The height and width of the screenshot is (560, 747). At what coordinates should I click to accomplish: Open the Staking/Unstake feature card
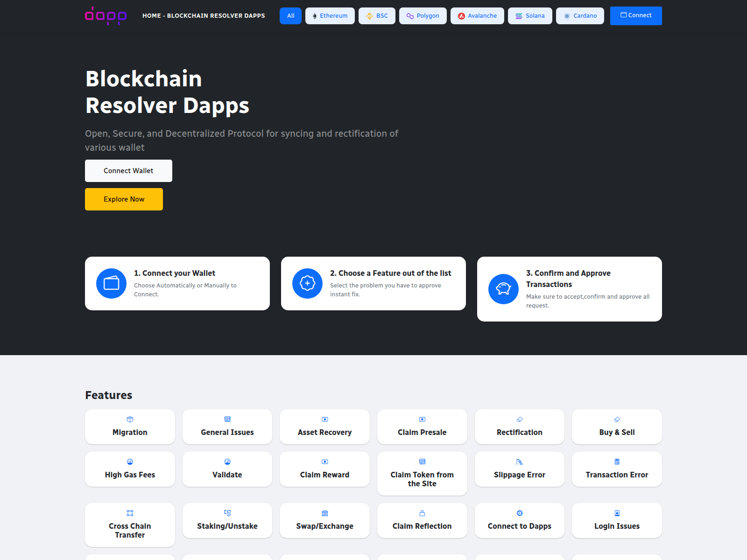[x=227, y=520]
